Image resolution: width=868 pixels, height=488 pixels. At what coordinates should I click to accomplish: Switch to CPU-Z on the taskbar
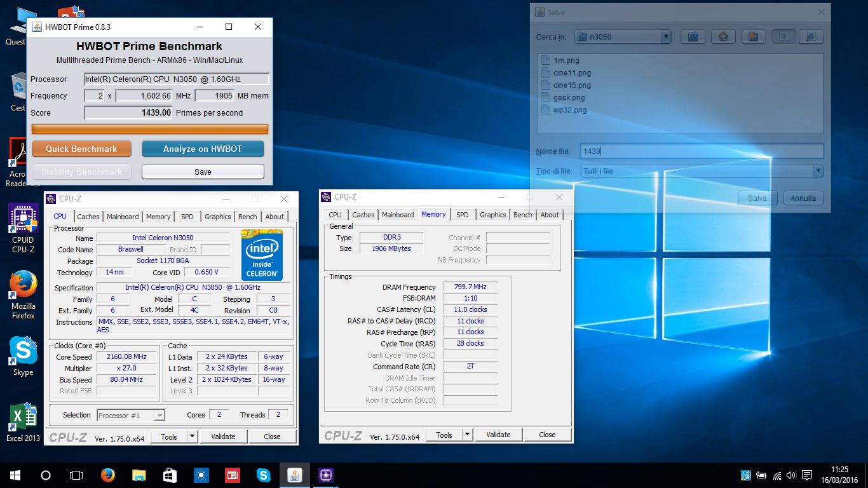pyautogui.click(x=325, y=475)
